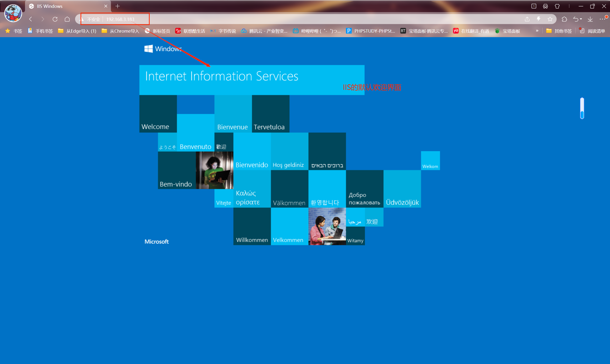Click the woman with laptop photo

(x=214, y=170)
